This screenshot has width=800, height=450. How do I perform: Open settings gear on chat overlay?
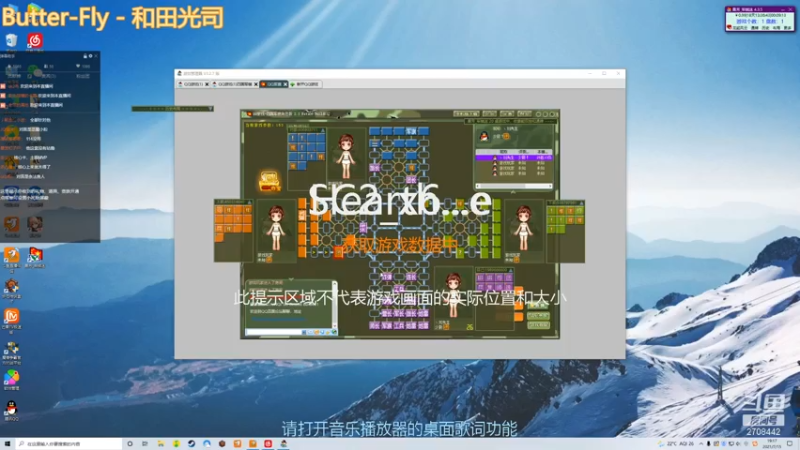[90, 56]
